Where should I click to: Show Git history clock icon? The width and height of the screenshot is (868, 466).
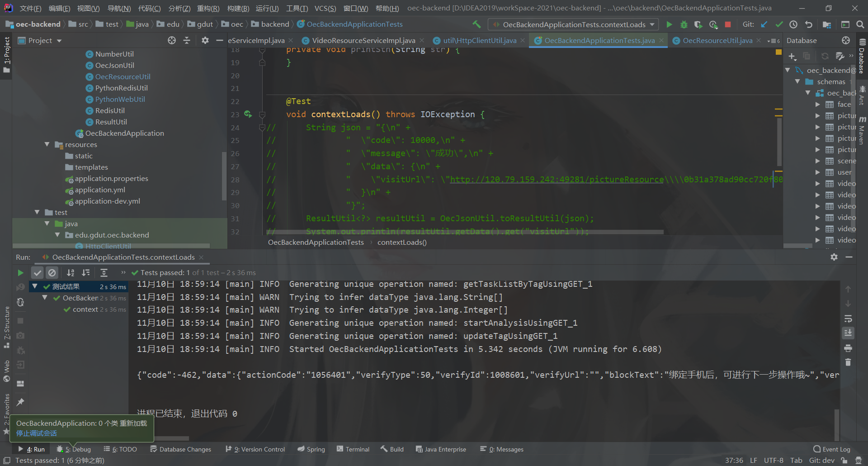tap(793, 24)
